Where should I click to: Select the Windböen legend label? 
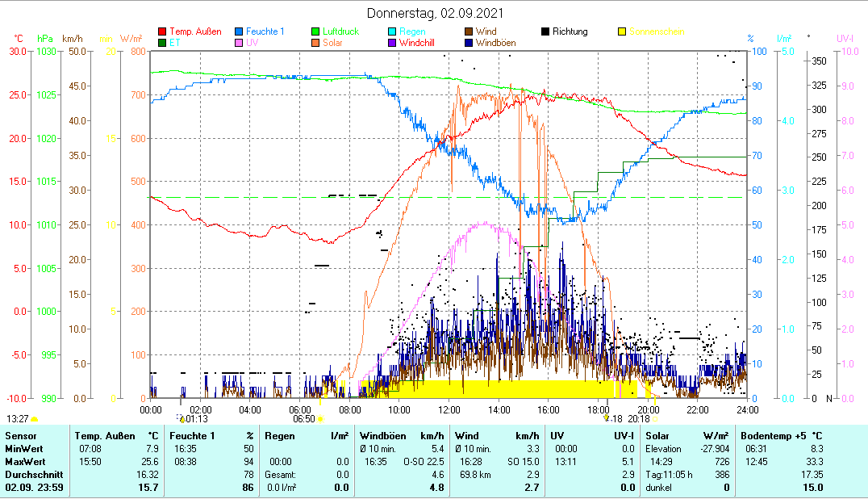(x=496, y=43)
